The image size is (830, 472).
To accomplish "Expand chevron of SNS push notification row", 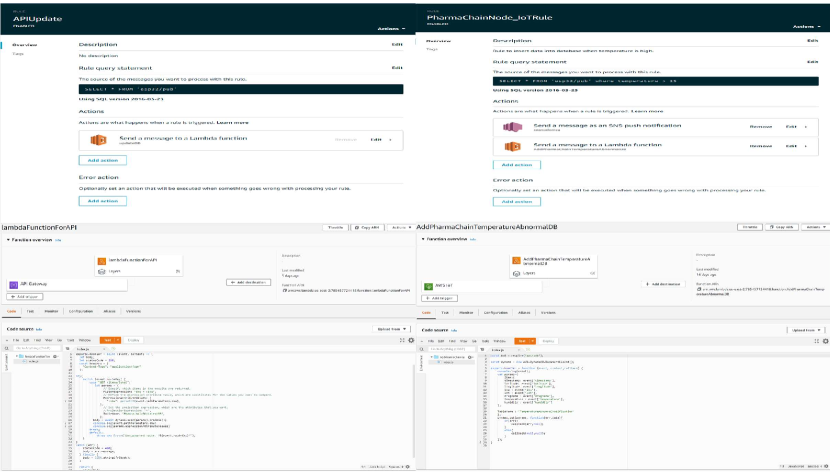I will pyautogui.click(x=806, y=127).
